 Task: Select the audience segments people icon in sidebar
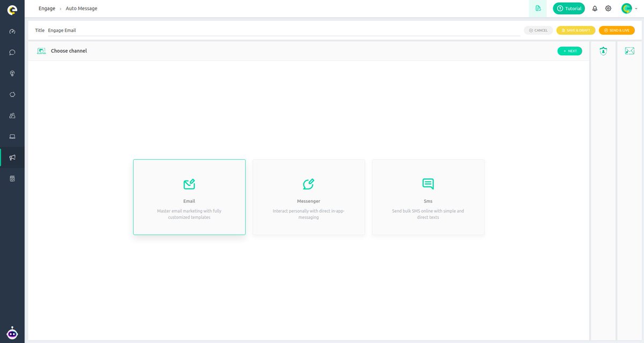[12, 115]
